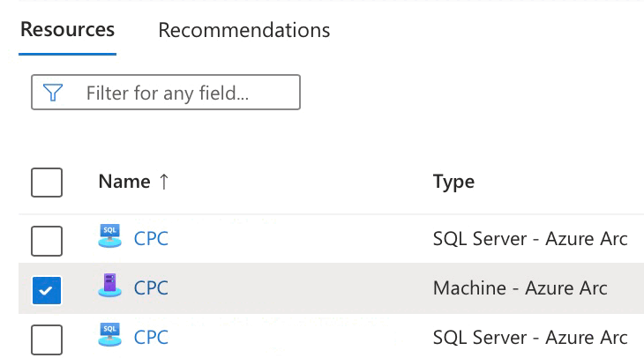Click the first 'SQL Server - Azure Arc' type cell
This screenshot has height=358, width=644.
(530, 238)
